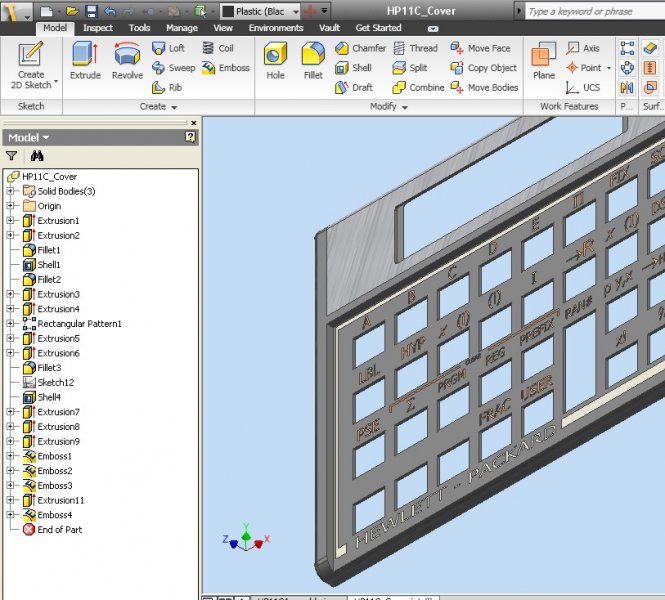This screenshot has height=600, width=665.
Task: Switch to the Tools tab
Action: pos(140,28)
